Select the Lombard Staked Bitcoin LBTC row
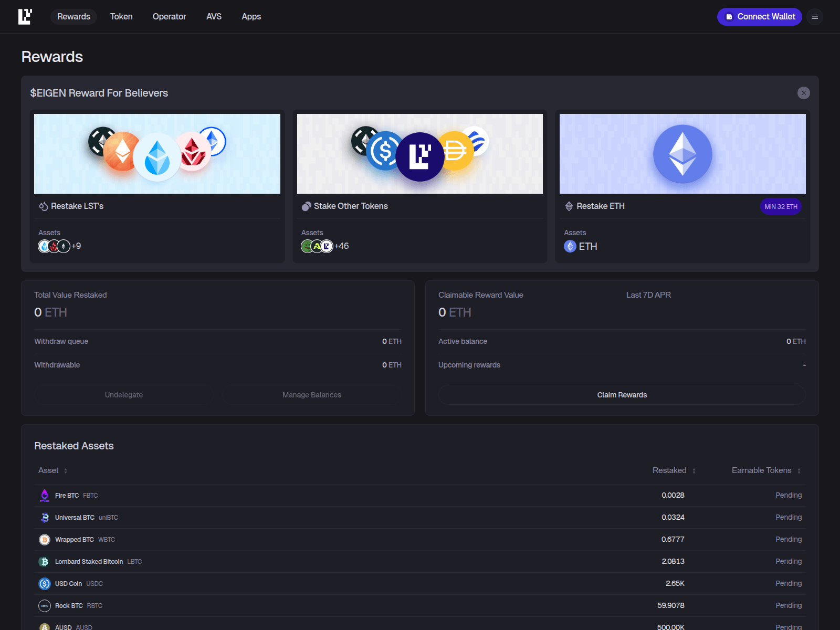 (420, 562)
